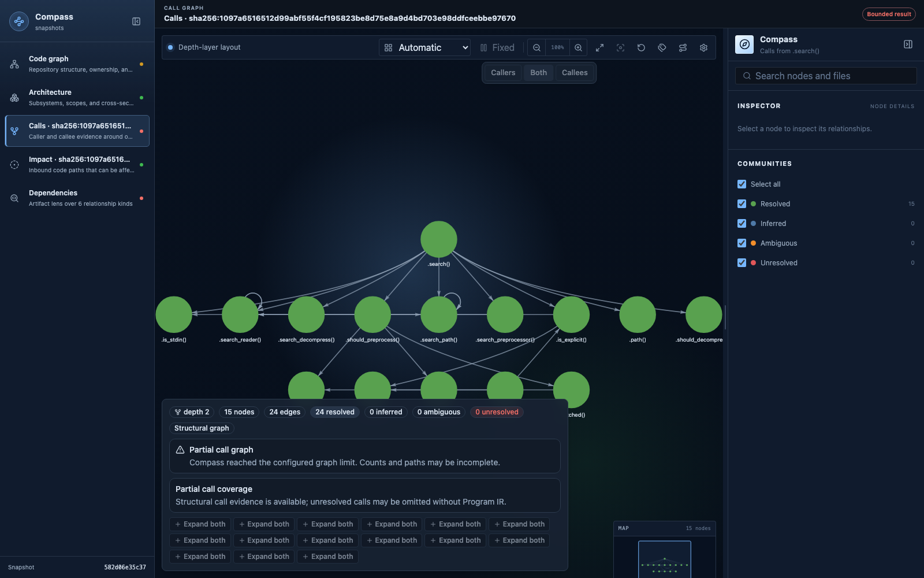Uncheck the Select all communities checkbox
The image size is (924, 578).
pos(742,184)
